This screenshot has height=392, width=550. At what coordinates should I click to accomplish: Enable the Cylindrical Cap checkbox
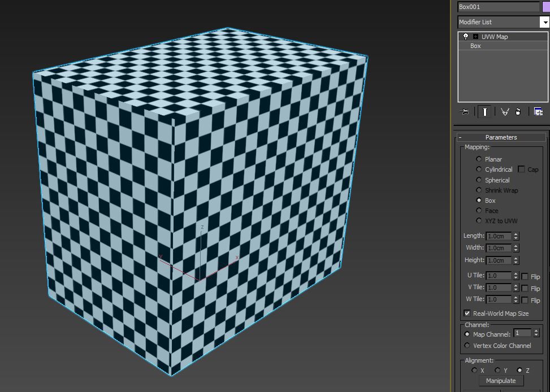point(521,169)
